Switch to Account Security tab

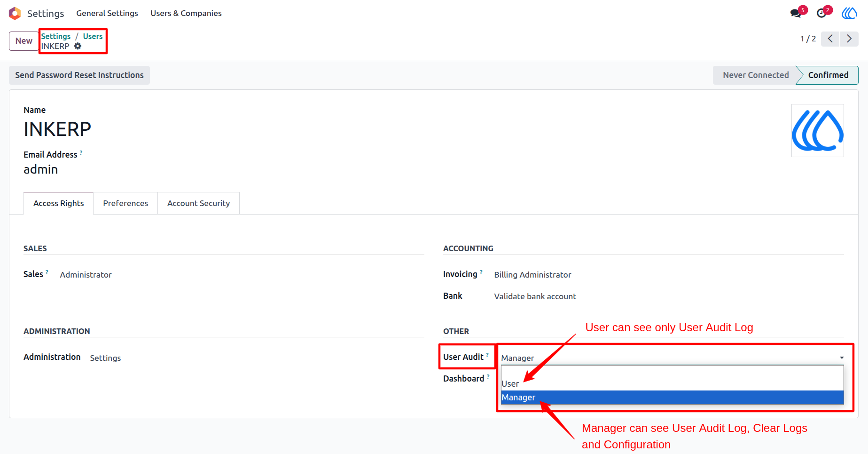click(x=198, y=203)
